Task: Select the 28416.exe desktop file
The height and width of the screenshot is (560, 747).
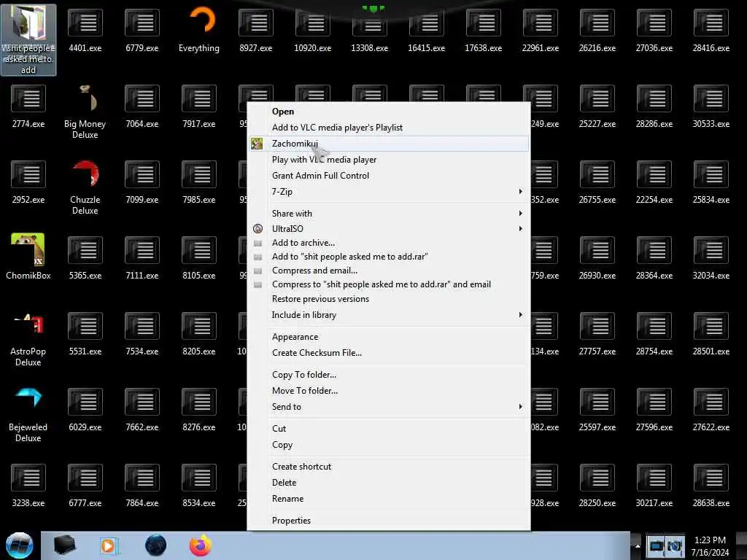Action: pyautogui.click(x=711, y=29)
